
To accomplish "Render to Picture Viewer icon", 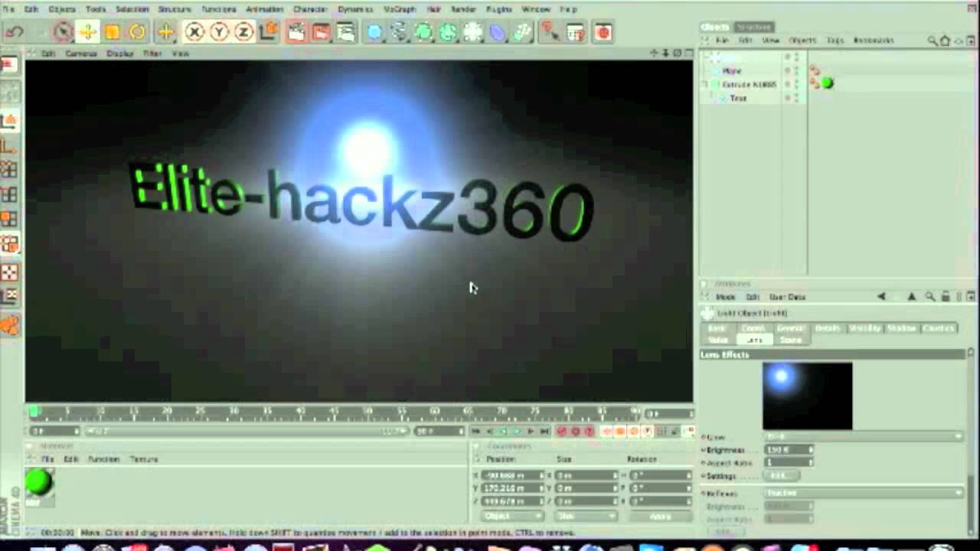I will [x=321, y=32].
